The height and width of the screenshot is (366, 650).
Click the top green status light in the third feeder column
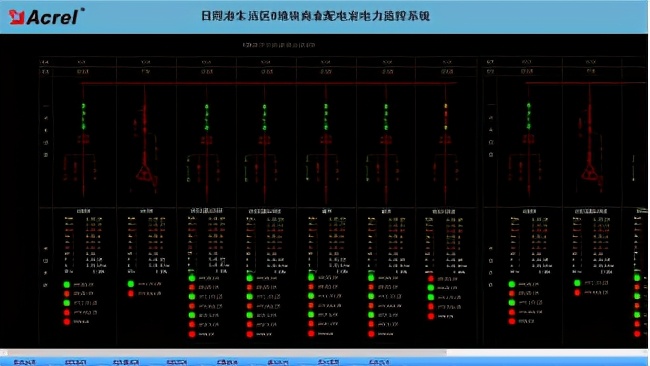point(192,278)
